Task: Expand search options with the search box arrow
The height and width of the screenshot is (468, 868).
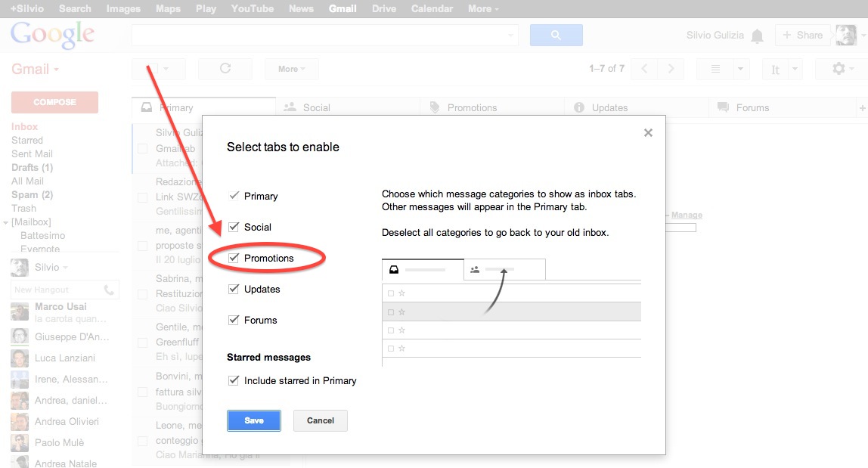Action: click(x=510, y=35)
